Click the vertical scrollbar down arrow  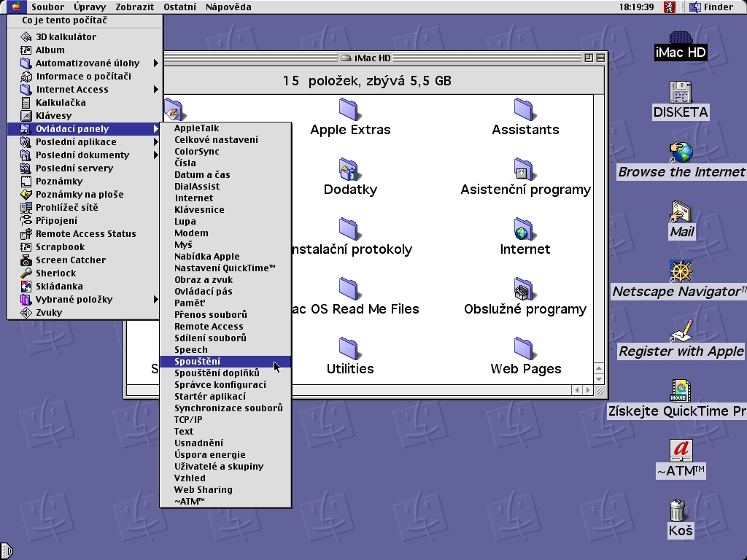pos(599,379)
